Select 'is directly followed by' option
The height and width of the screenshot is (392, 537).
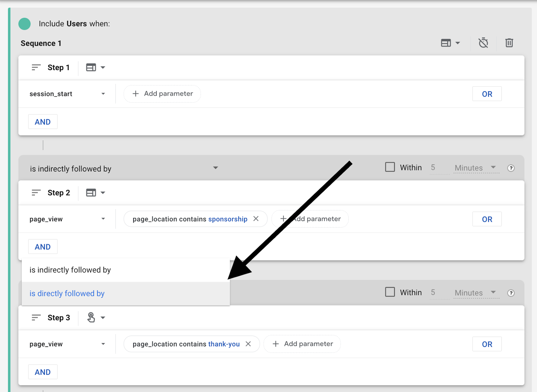67,294
